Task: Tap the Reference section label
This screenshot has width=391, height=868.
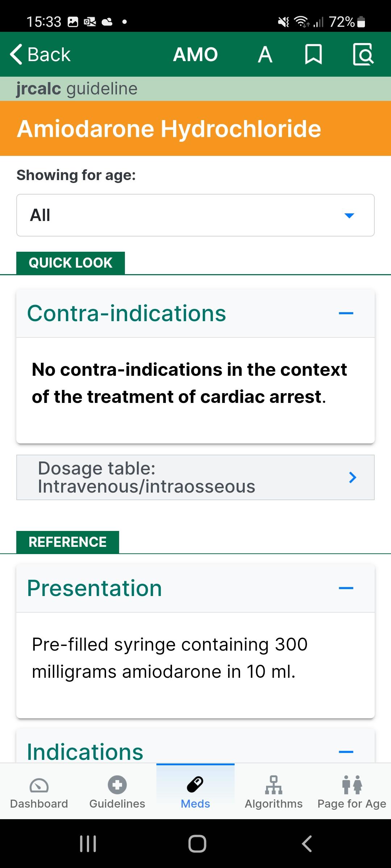Action: click(x=68, y=542)
